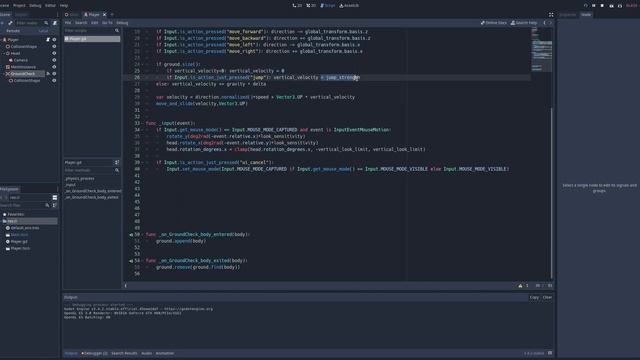Open the AssetLib workspace
Image resolution: width=640 pixels, height=360 pixels.
[x=349, y=5]
